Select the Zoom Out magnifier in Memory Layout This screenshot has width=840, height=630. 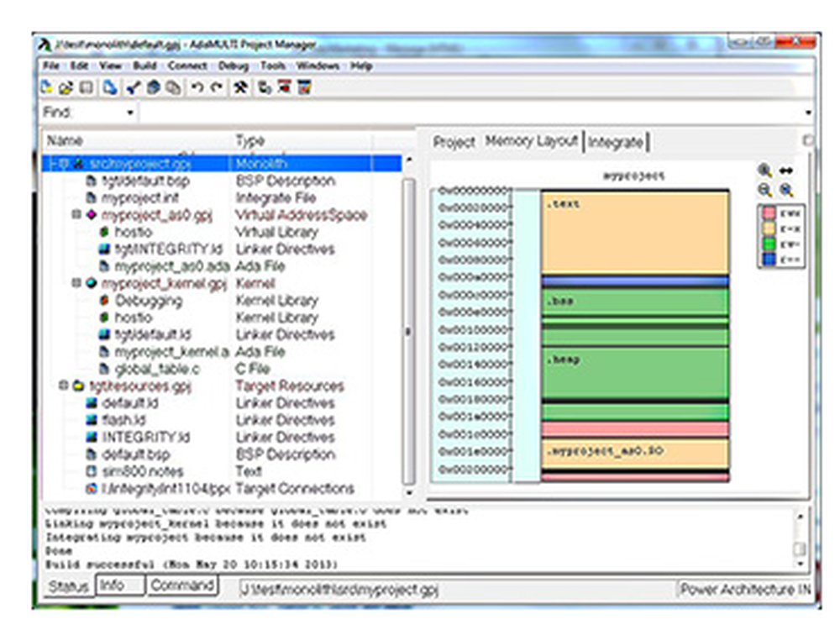click(x=765, y=190)
